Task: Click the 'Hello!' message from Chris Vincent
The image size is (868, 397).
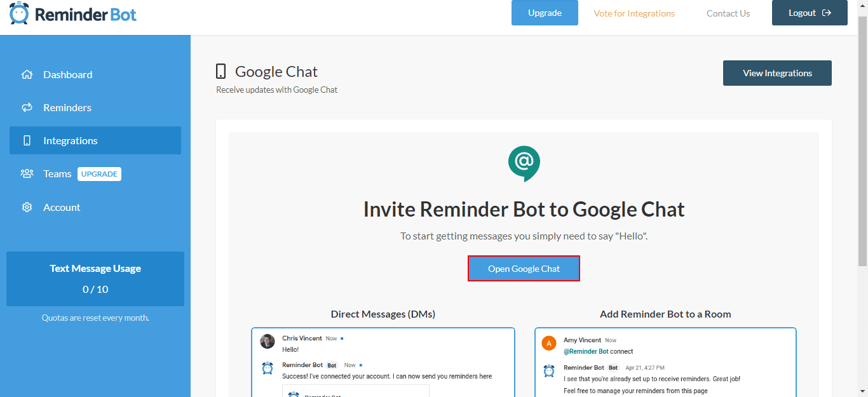Action: [290, 349]
